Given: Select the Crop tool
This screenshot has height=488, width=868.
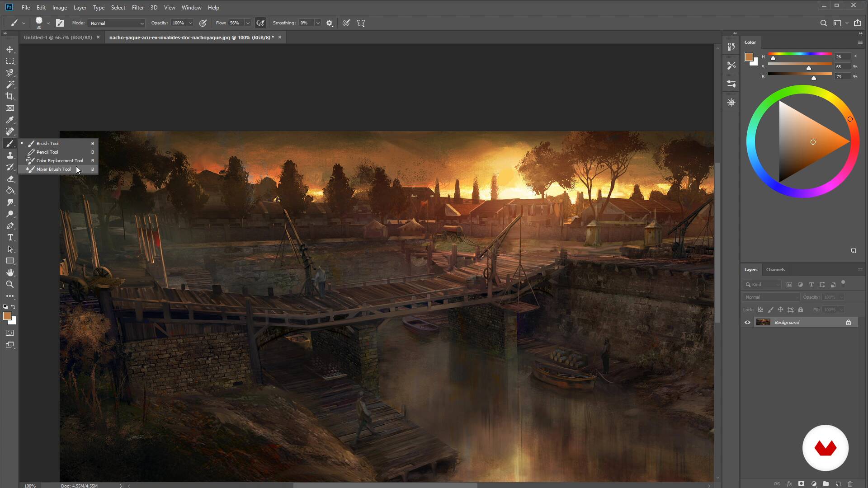Looking at the screenshot, I should (10, 96).
